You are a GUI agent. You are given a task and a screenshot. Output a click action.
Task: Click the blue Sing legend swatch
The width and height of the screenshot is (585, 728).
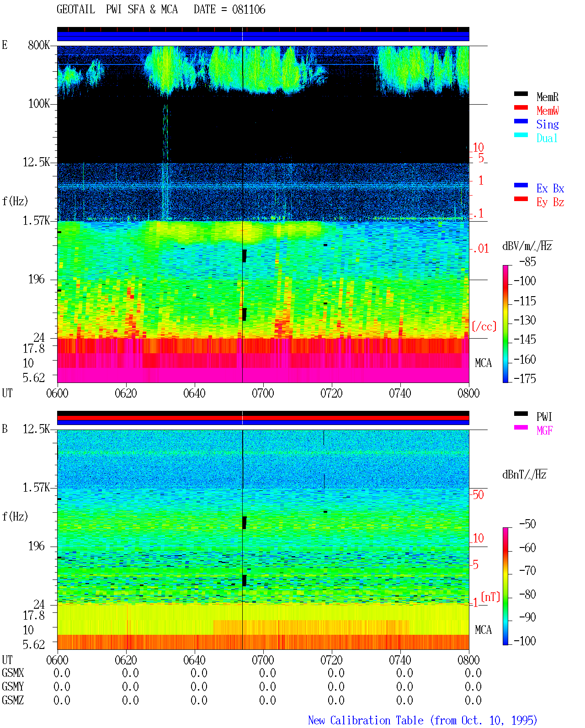tap(521, 121)
